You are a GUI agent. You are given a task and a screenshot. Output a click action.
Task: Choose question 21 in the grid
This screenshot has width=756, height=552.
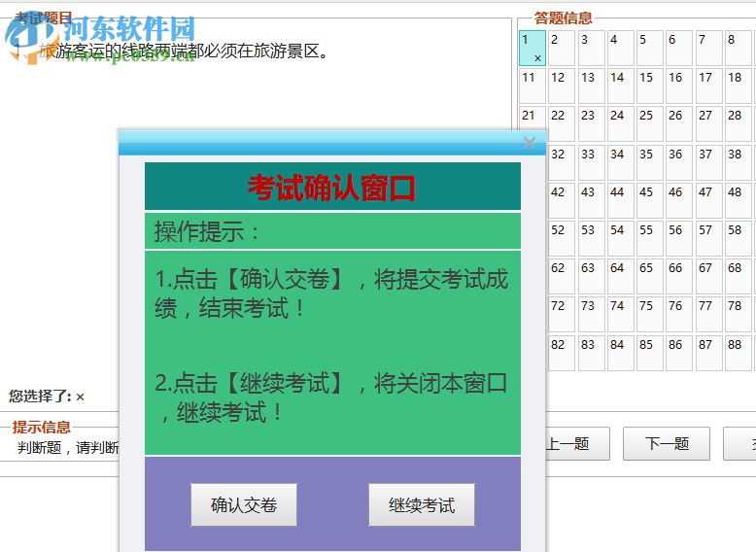pyautogui.click(x=533, y=119)
